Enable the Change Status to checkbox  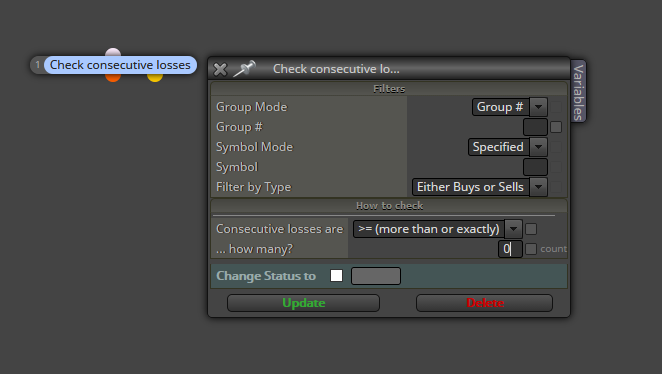point(336,276)
